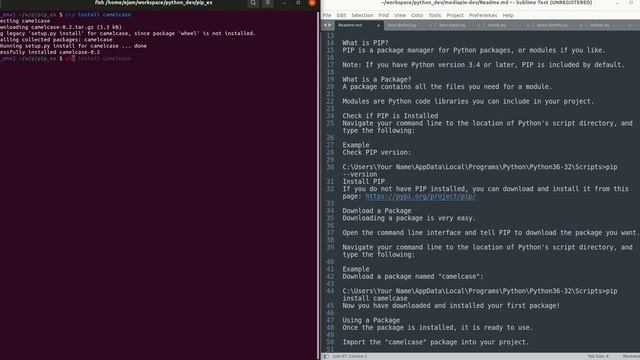
Task: Toggle the side bar icon in Sublime status bar
Action: pyautogui.click(x=326, y=356)
